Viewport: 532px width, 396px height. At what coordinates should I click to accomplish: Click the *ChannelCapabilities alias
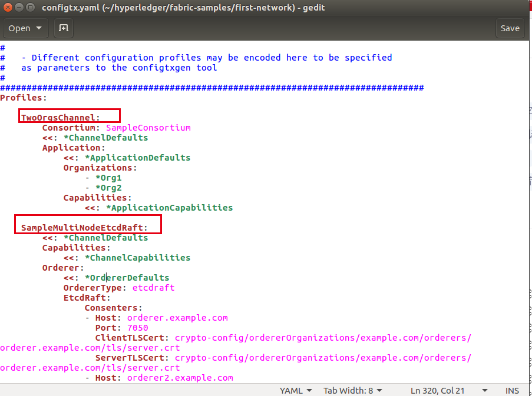click(x=137, y=258)
